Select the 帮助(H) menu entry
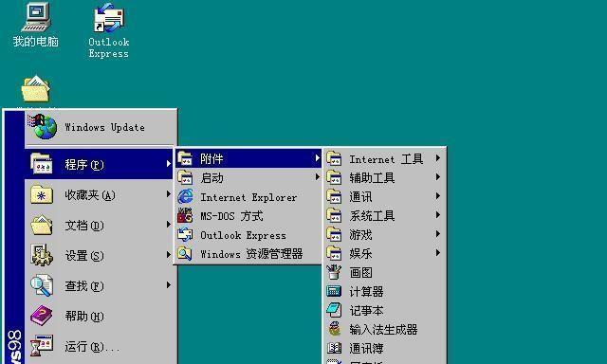607x364 pixels. [99, 316]
